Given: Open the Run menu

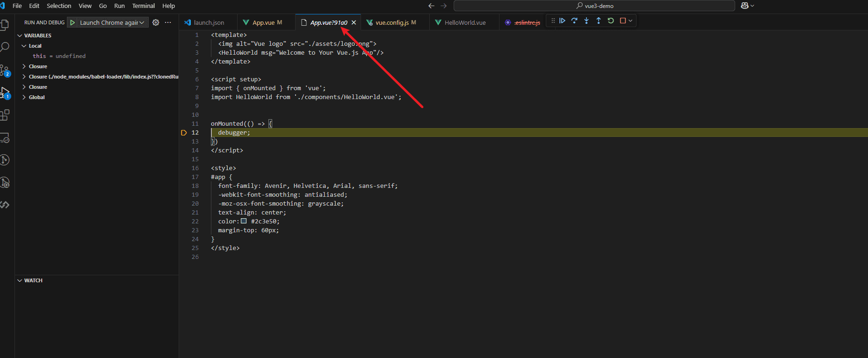Looking at the screenshot, I should [x=119, y=6].
